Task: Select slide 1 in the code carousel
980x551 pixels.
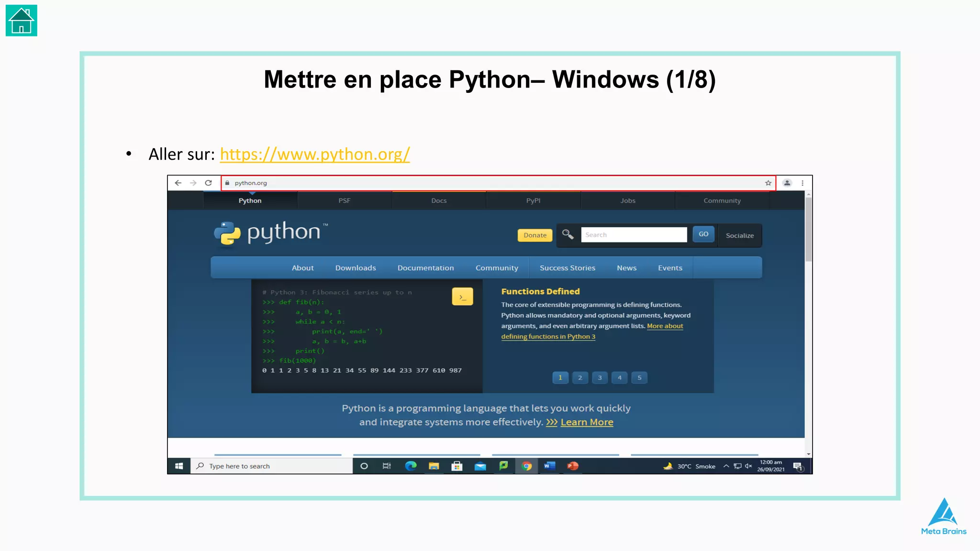Action: tap(560, 377)
